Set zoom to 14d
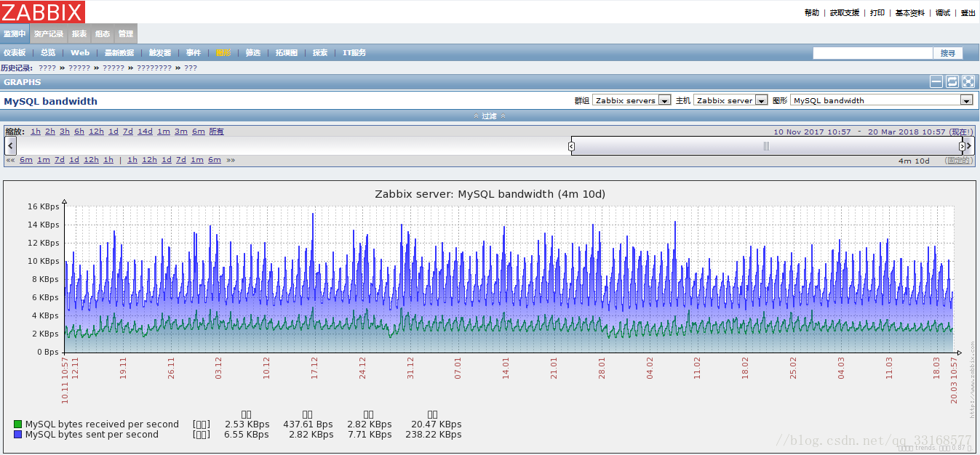The image size is (980, 455). coord(146,132)
